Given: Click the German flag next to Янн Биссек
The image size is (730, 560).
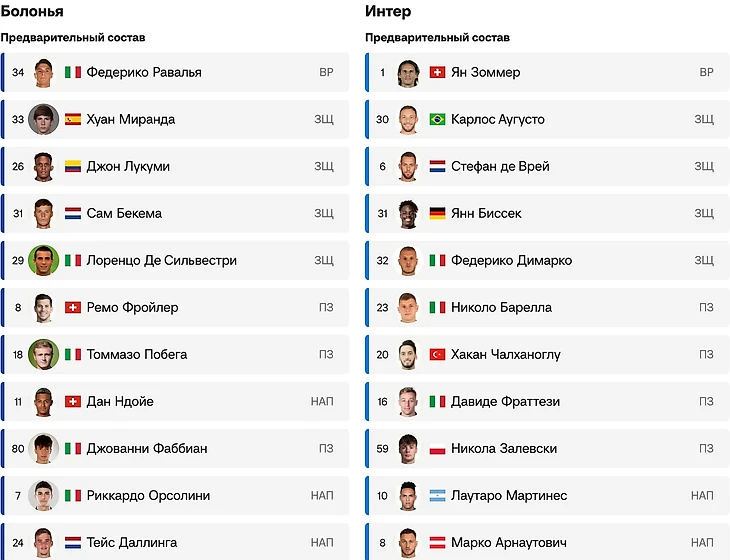Looking at the screenshot, I should point(437,213).
